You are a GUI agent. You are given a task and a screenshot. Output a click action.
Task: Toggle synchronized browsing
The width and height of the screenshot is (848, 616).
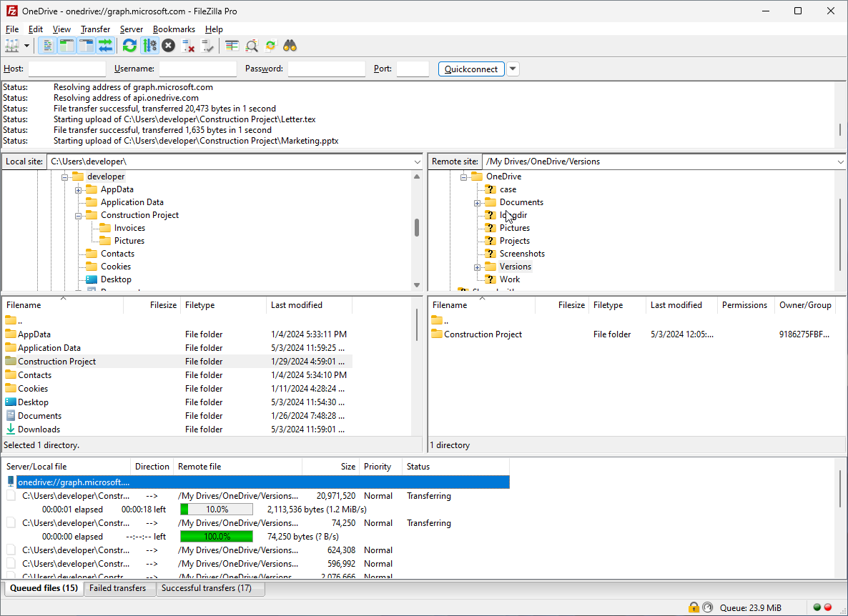(x=270, y=45)
